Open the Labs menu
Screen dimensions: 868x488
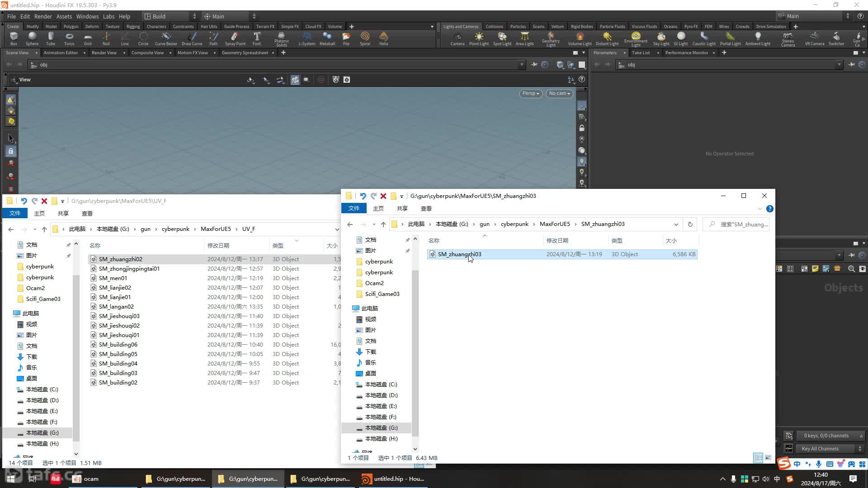click(x=108, y=16)
